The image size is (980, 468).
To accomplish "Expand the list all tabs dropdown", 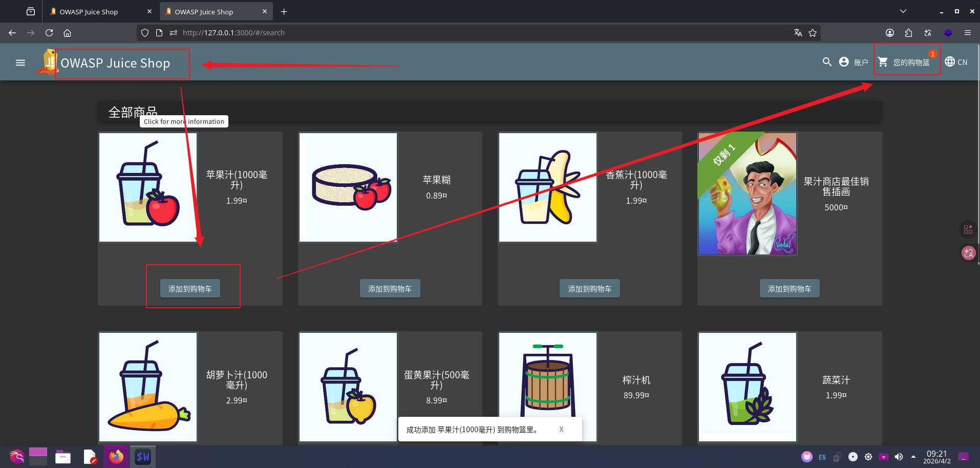I will pyautogui.click(x=903, y=11).
